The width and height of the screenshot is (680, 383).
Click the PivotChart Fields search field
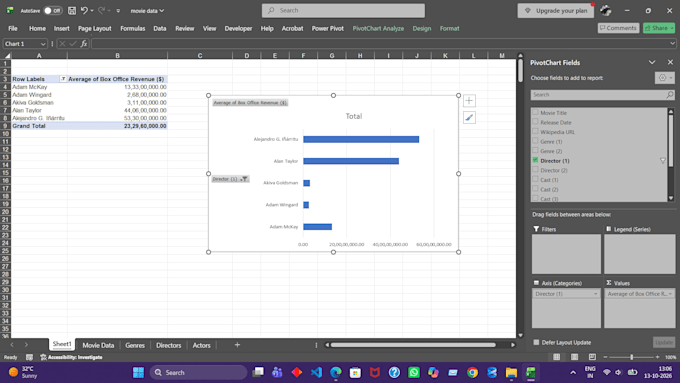[x=602, y=95]
